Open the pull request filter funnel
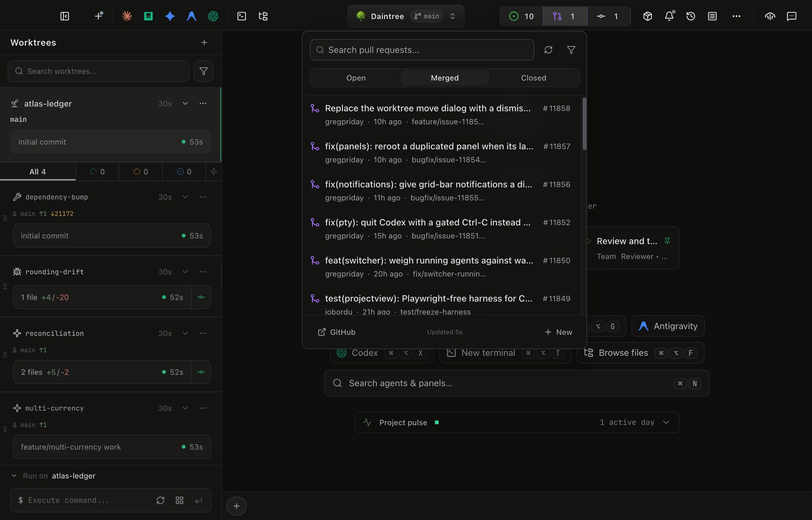Viewport: 812px width, 520px height. point(571,50)
